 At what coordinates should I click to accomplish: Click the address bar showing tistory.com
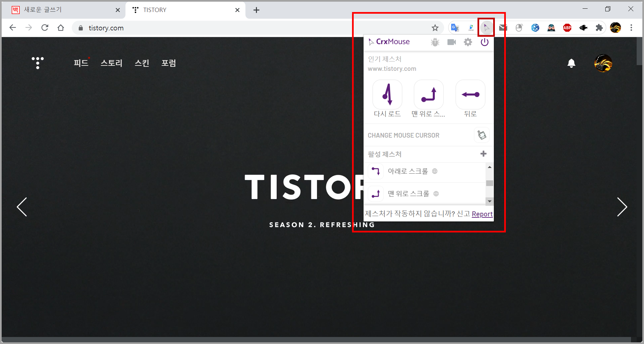pos(258,28)
